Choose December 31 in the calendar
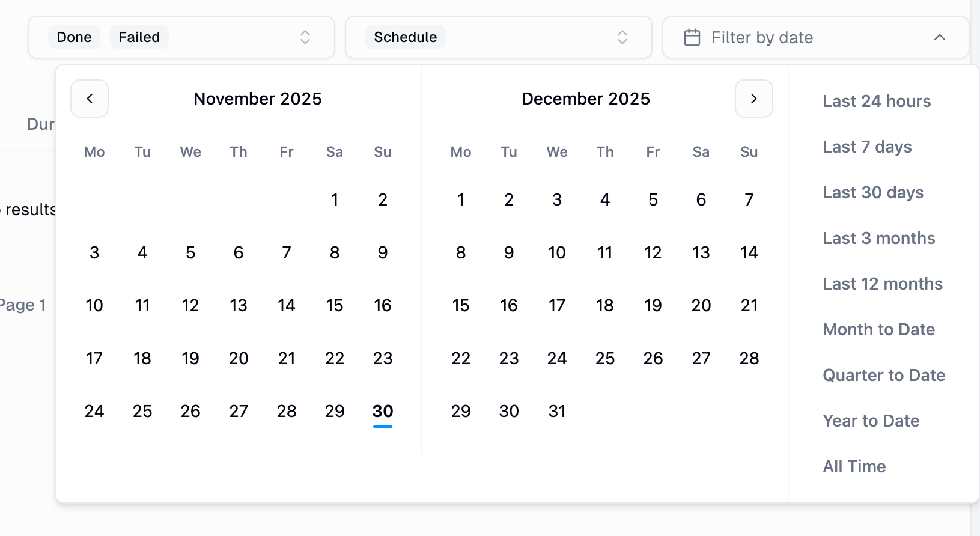This screenshot has height=536, width=980. [x=557, y=411]
